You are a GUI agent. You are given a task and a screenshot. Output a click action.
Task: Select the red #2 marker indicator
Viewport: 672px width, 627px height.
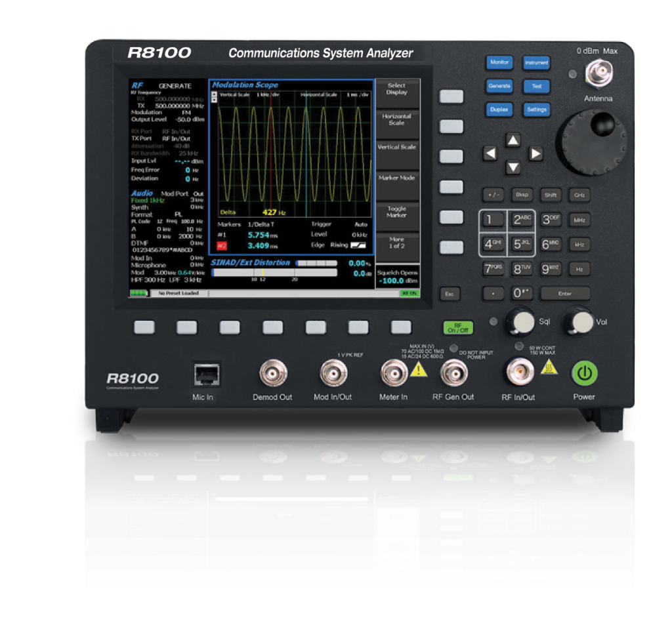222,246
